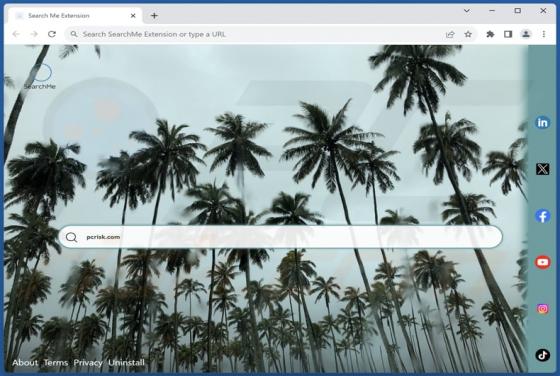
Task: Click the SearchMe logo
Action: 40,76
